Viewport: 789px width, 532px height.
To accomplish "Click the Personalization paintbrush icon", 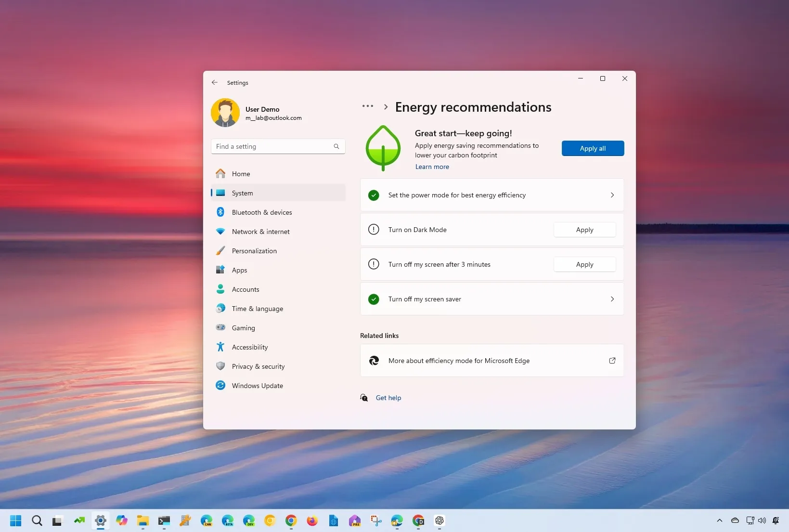I will (x=220, y=250).
